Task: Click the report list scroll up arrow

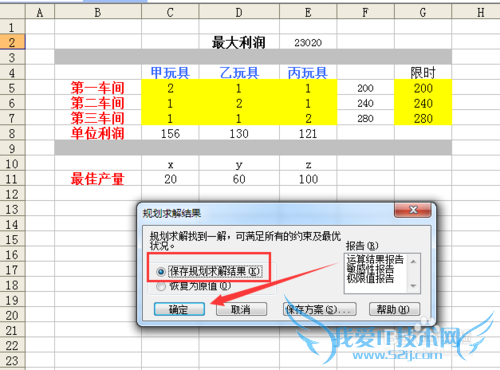Action: tap(413, 261)
